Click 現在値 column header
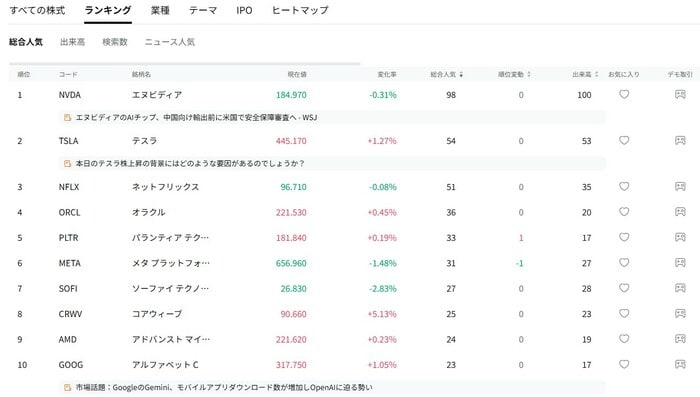 (x=297, y=74)
